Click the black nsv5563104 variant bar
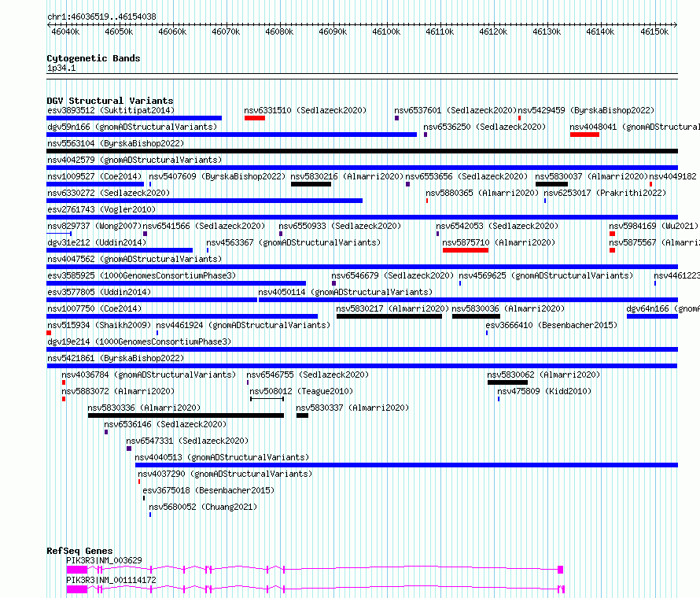Image resolution: width=700 pixels, height=598 pixels. click(362, 151)
